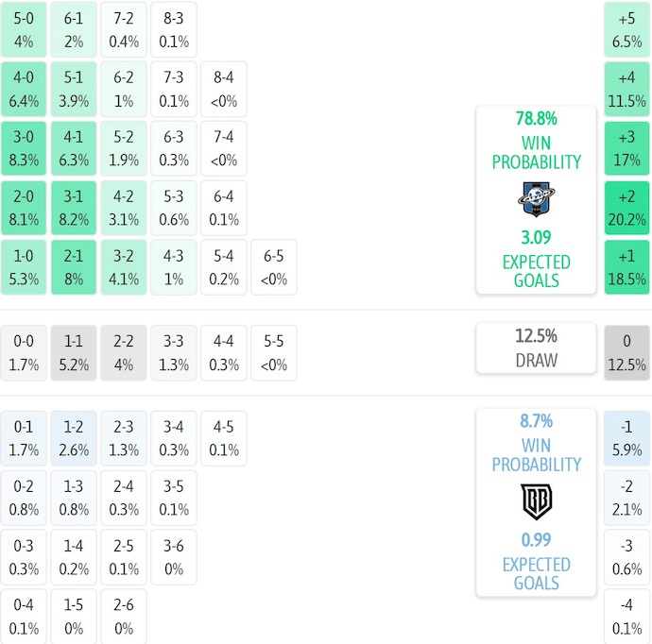Open the 12.5% draw card

tap(537, 347)
